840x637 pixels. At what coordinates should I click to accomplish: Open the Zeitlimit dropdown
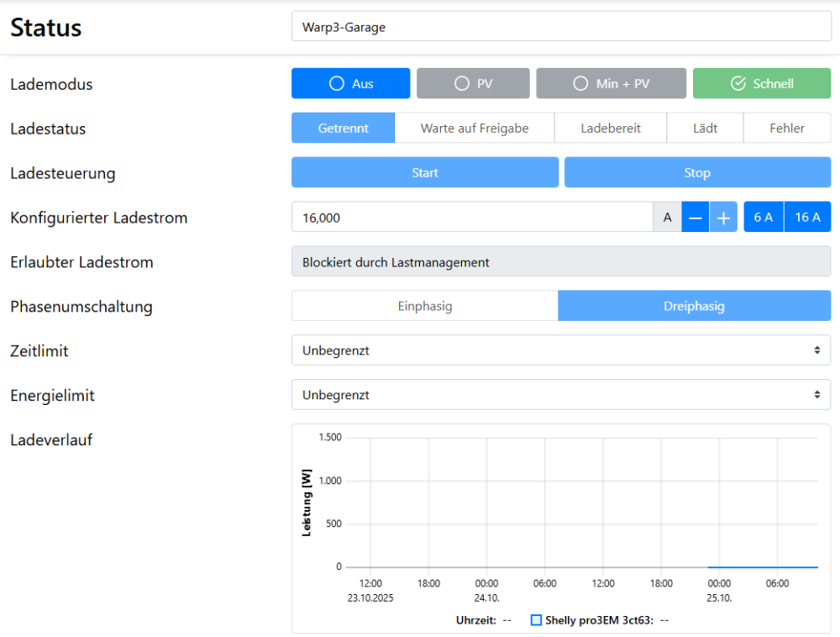[560, 350]
